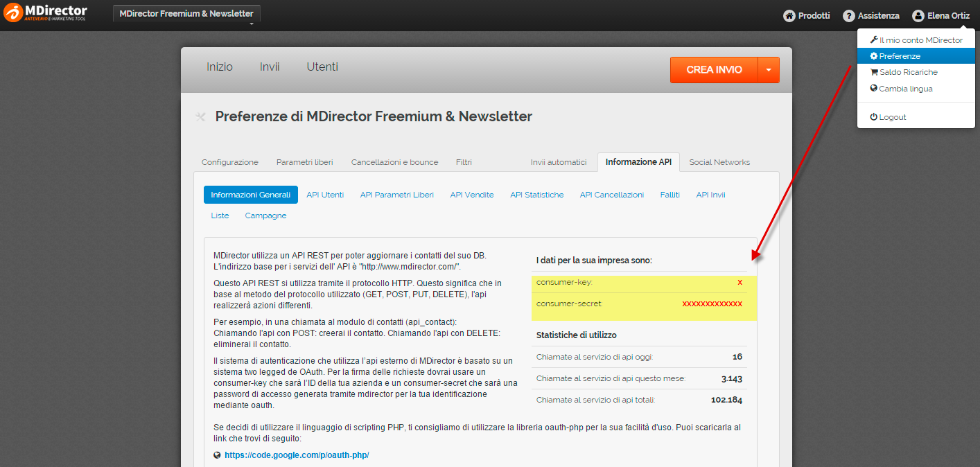Viewport: 980px width, 467px height.
Task: Open the Parametri liberi tab
Action: 305,162
